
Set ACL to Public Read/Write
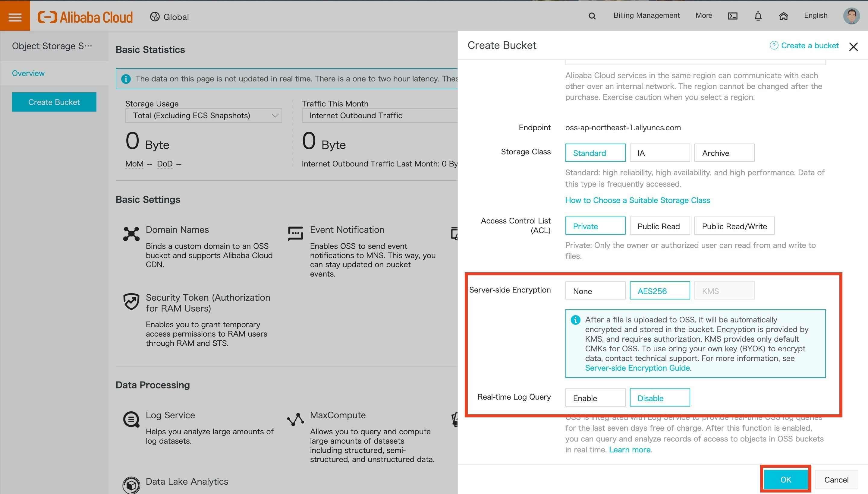pyautogui.click(x=734, y=226)
